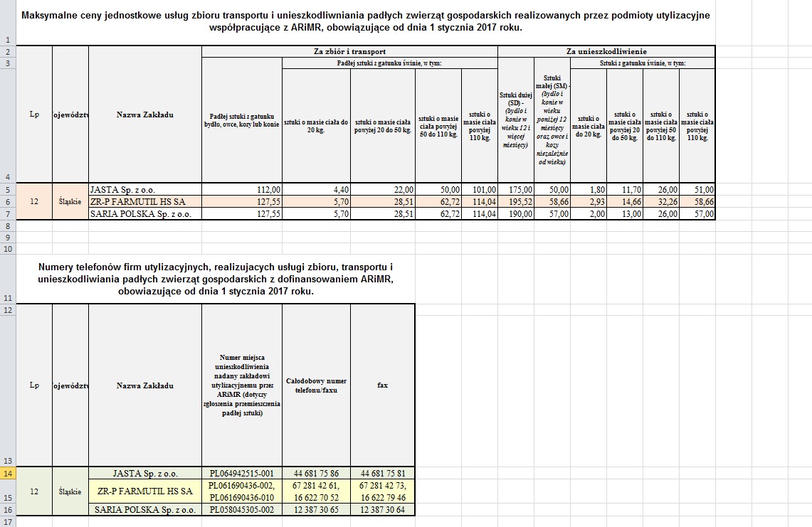The width and height of the screenshot is (812, 527).
Task: Click JASTA Sp. z o.o. in row 14
Action: tap(145, 473)
